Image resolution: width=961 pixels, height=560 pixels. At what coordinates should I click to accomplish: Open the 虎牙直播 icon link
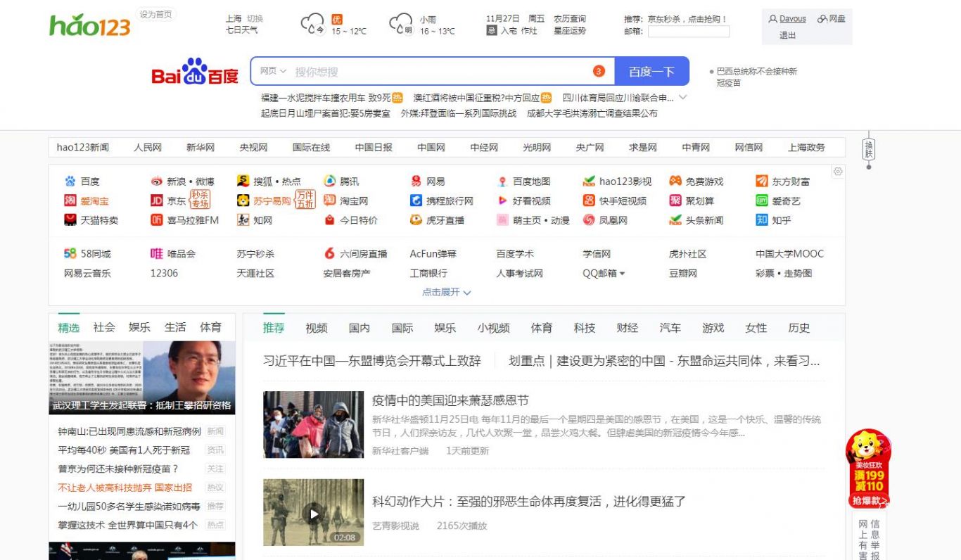click(x=416, y=220)
